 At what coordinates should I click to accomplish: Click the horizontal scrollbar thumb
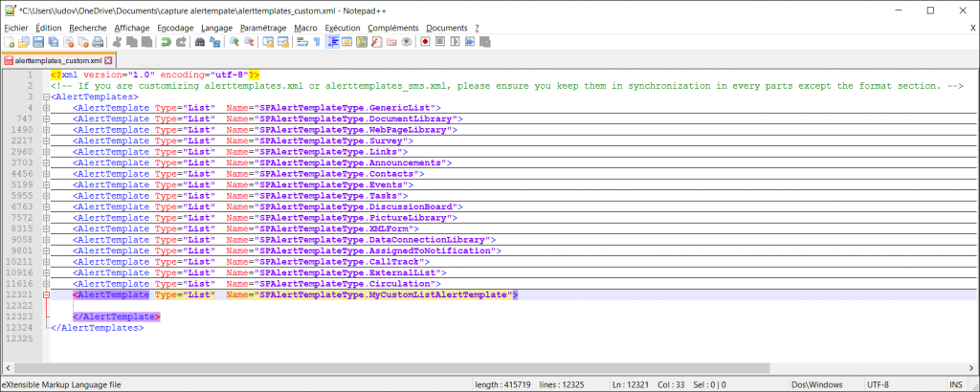pyautogui.click(x=390, y=368)
